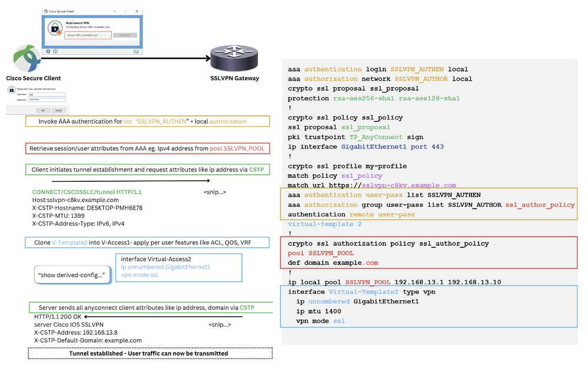Focus the Username input field
This screenshot has height=368, width=588.
click(x=47, y=95)
